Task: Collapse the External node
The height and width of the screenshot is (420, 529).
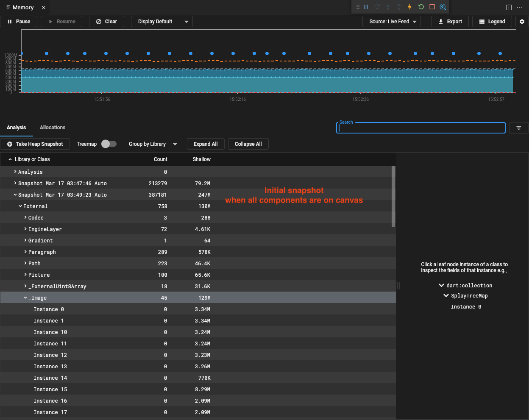Action: 20,206
